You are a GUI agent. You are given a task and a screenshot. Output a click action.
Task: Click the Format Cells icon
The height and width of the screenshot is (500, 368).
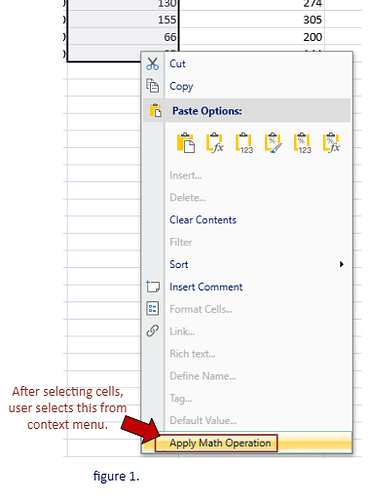tap(153, 308)
